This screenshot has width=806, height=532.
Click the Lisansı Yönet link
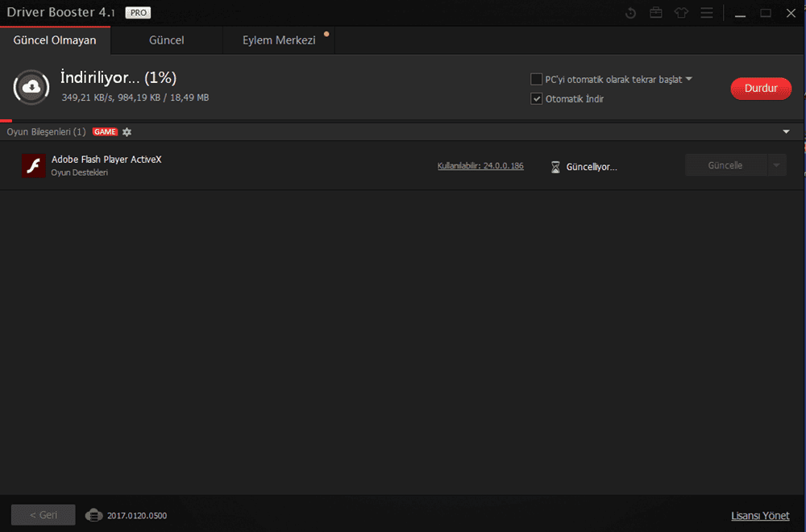tap(760, 516)
